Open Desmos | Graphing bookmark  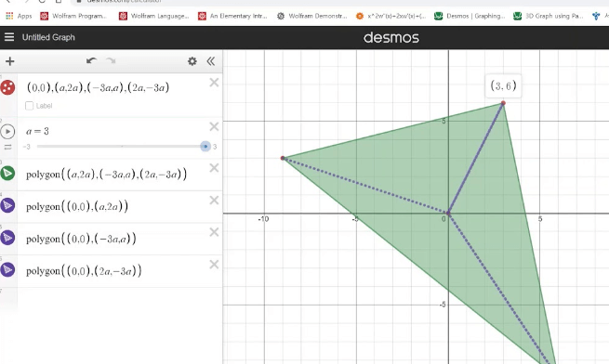470,16
